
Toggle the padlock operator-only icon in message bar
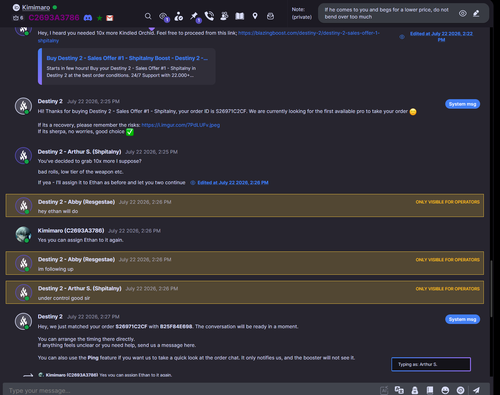tap(415, 390)
